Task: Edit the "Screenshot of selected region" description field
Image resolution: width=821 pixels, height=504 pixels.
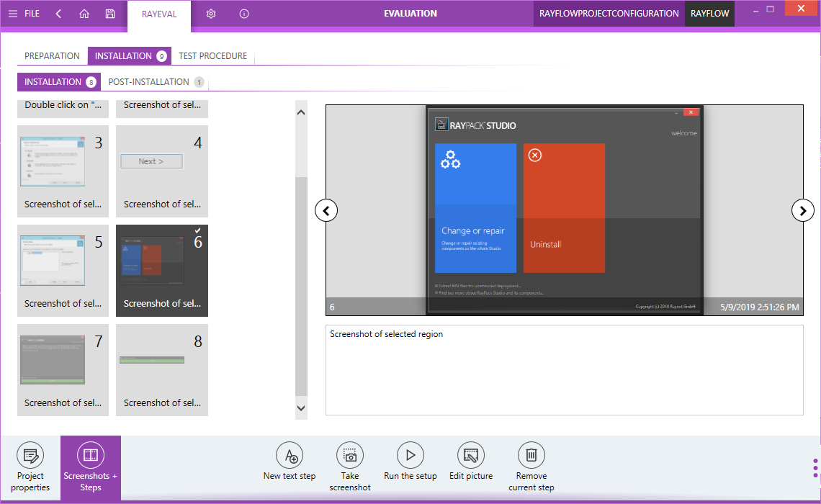Action: coord(565,370)
